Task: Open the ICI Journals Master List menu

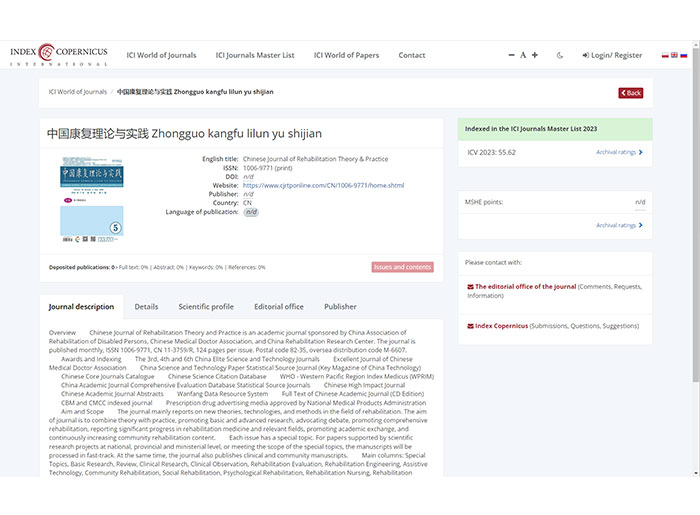Action: 255,55
